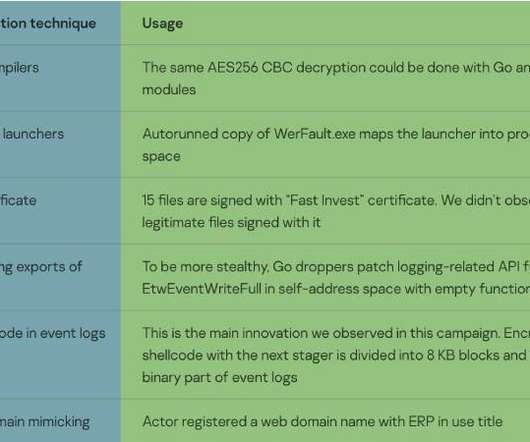Viewport: 530px width, 442px height.
Task: Select the event logs shellcode description cell
Action: pyautogui.click(x=325, y=354)
